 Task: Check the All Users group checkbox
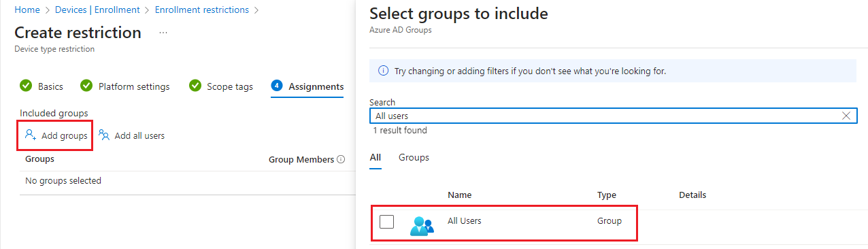(x=386, y=221)
